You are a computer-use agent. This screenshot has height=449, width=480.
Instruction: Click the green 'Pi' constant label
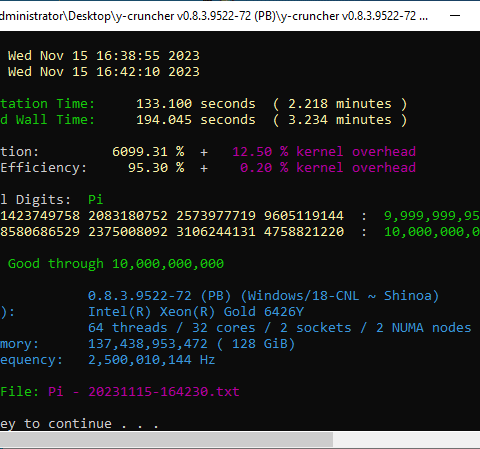pos(96,200)
